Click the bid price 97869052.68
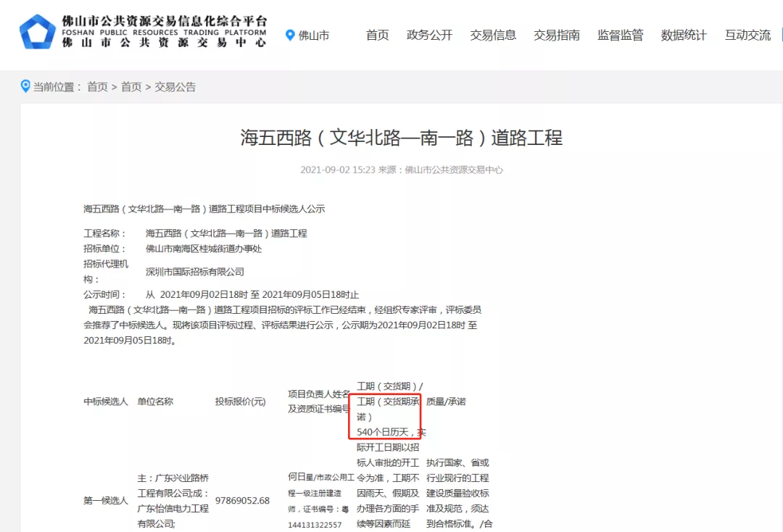 pyautogui.click(x=242, y=500)
